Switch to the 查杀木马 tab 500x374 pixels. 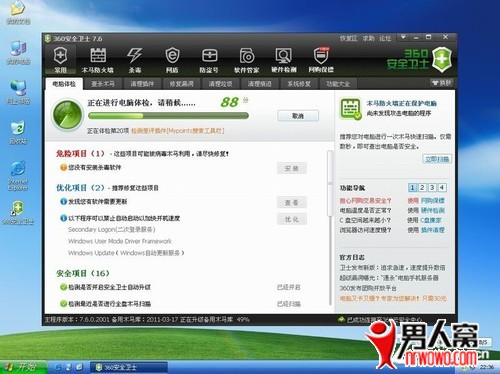pos(103,84)
